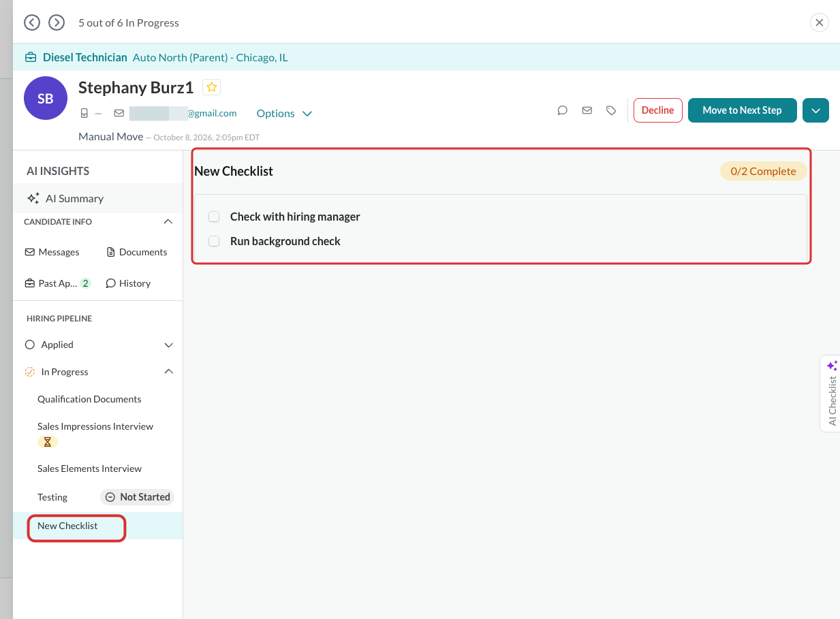Go to next candidate arrow
Viewport: 840px width, 619px height.
click(x=57, y=22)
